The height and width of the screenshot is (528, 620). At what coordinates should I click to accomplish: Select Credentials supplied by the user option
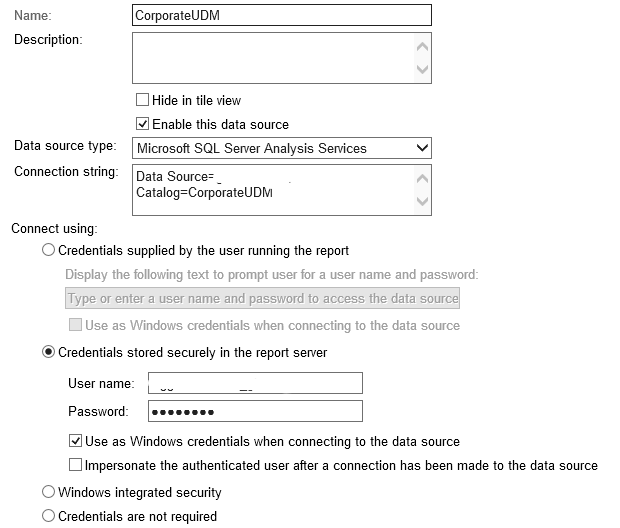point(49,251)
